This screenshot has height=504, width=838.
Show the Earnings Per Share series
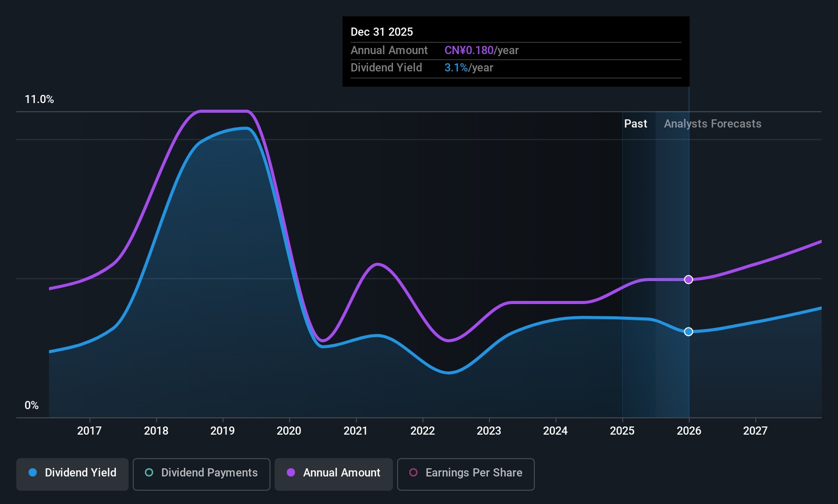point(465,474)
